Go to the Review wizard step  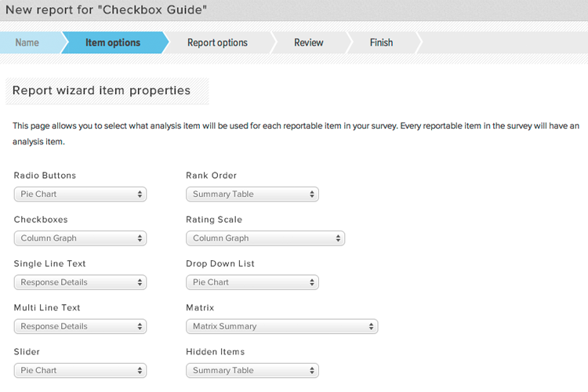[309, 43]
